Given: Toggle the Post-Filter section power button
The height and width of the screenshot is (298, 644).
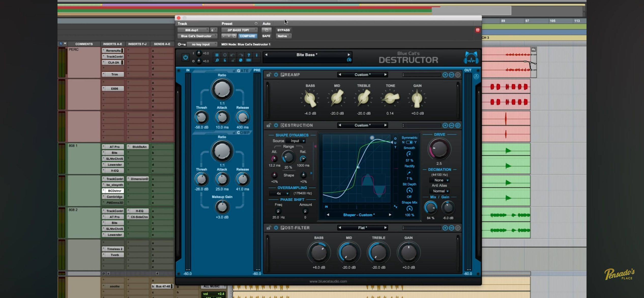Looking at the screenshot, I should click(x=276, y=228).
